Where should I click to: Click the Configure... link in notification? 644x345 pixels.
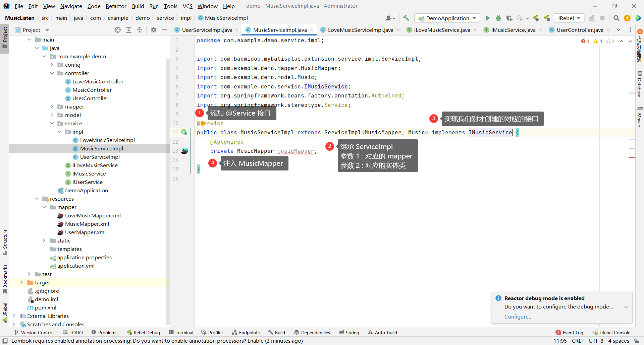518,317
